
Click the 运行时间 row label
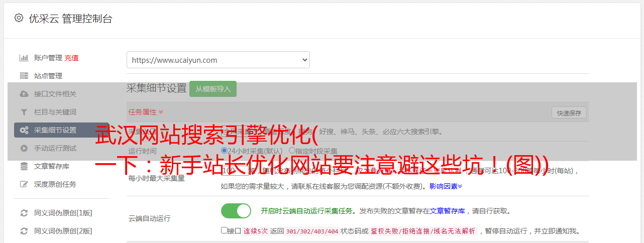pos(142,151)
